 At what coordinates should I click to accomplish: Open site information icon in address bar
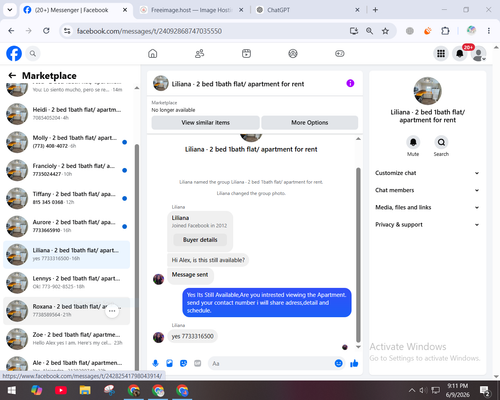coord(67,31)
